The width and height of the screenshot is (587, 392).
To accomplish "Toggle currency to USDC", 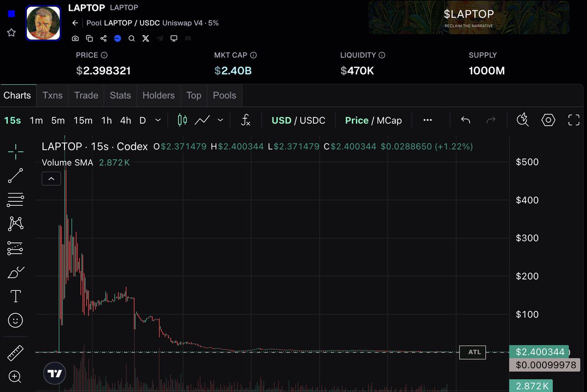I will (313, 120).
